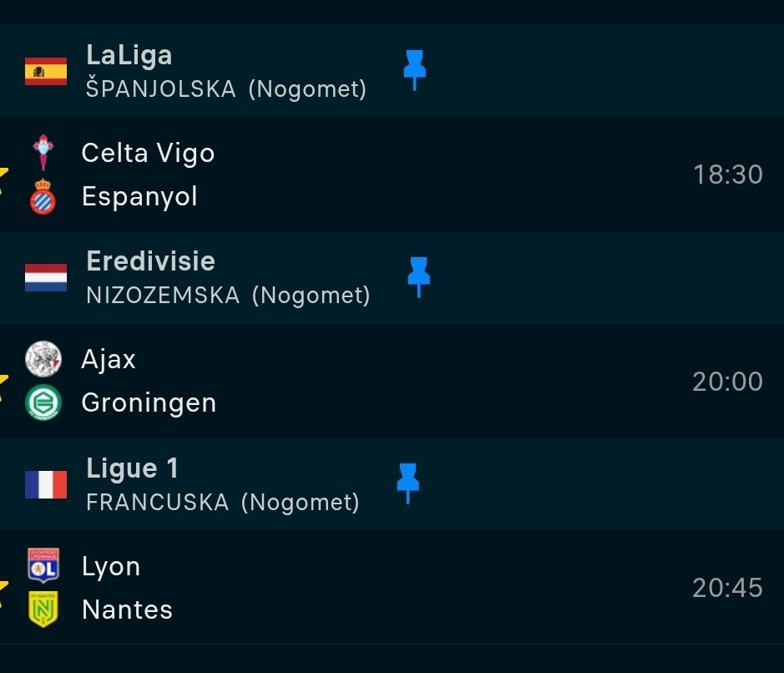
Task: Select the Celta Vigo team name
Action: pyautogui.click(x=148, y=153)
